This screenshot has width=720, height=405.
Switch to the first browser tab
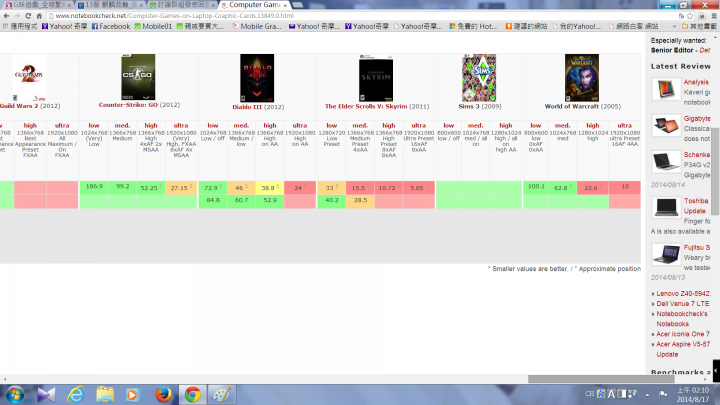38,5
